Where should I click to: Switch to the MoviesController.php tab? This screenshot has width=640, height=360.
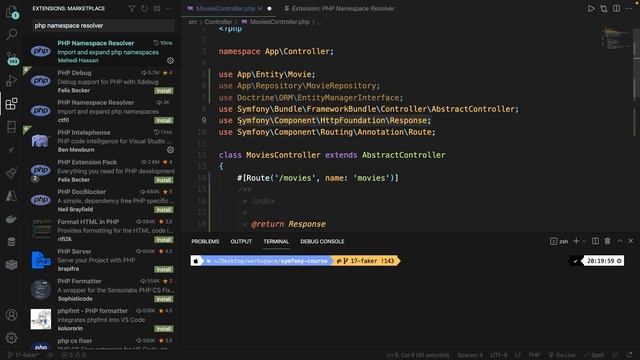(x=229, y=9)
